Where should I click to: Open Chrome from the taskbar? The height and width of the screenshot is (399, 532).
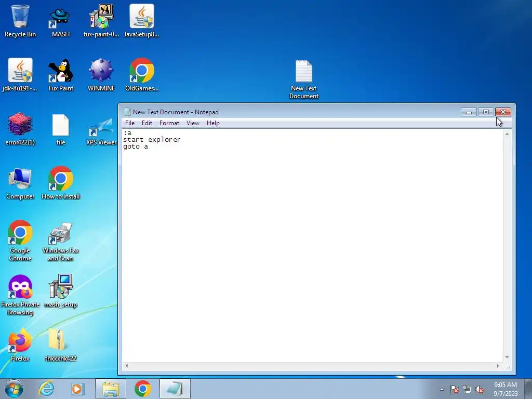pos(142,389)
